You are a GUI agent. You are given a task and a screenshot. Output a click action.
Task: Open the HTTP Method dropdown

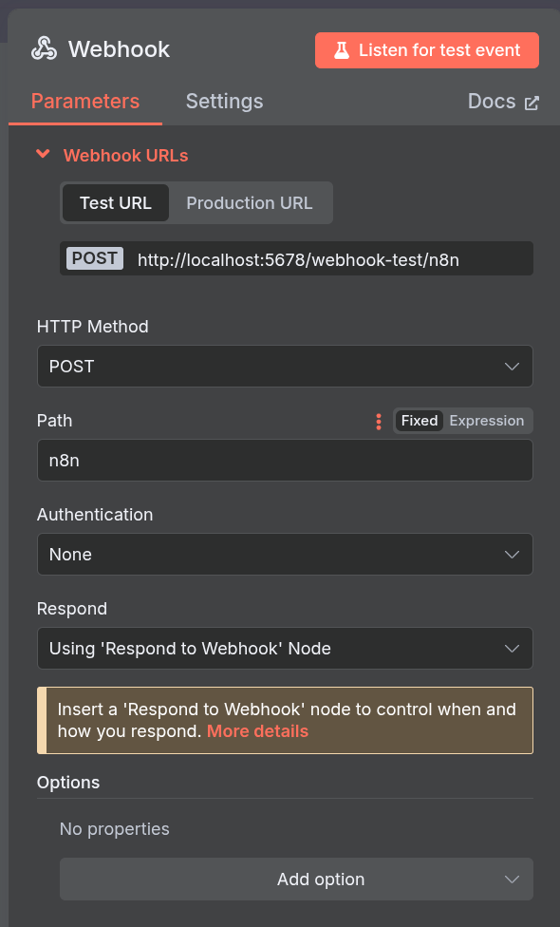pyautogui.click(x=285, y=367)
